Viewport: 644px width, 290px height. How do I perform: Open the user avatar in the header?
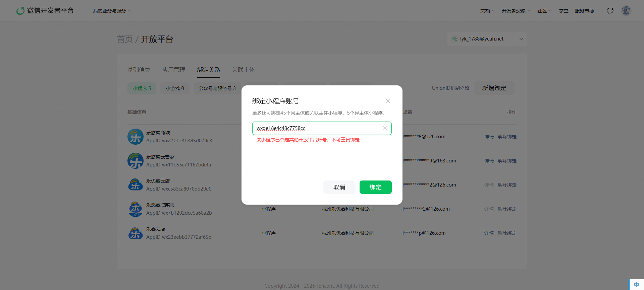click(626, 11)
